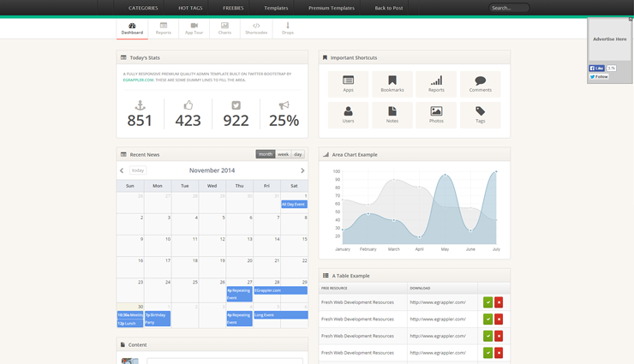Click the EGRAPPLER.COM link in Today's Stats
This screenshot has width=634, height=364.
138,80
